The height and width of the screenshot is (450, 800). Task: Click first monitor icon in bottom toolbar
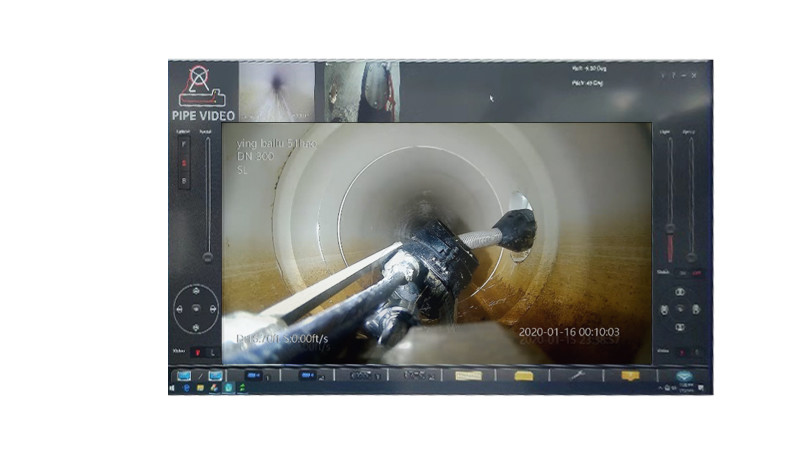(184, 376)
